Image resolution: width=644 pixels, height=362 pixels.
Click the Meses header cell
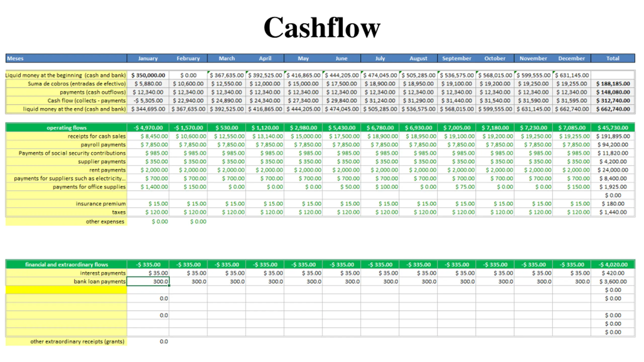(66, 58)
